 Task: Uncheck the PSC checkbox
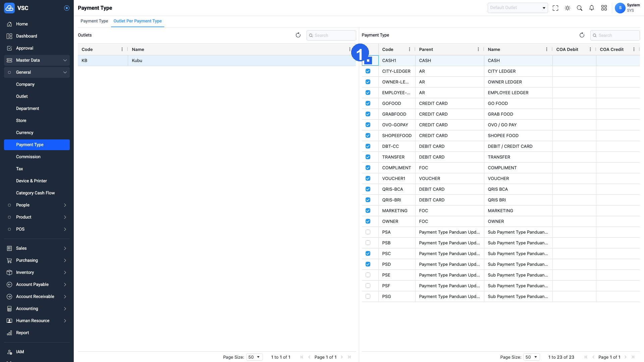(368, 253)
